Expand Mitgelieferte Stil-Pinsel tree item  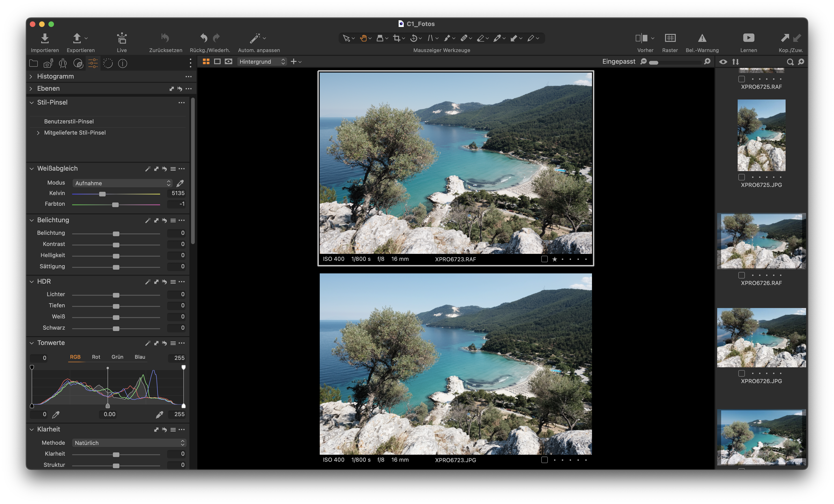(38, 133)
